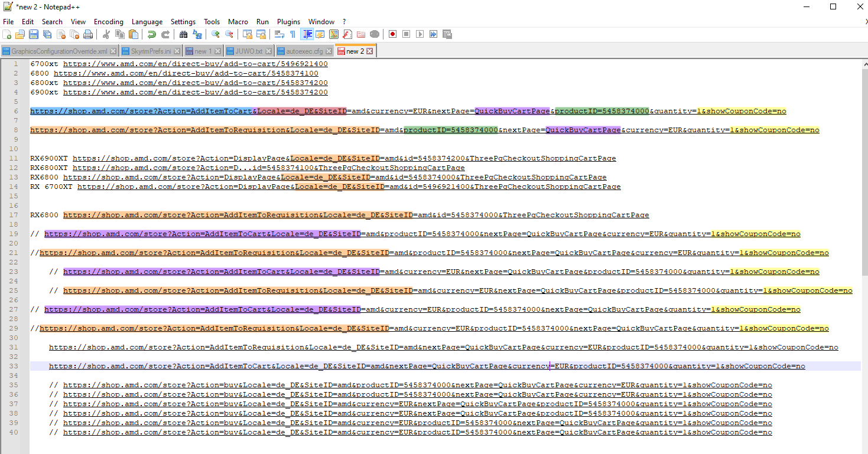This screenshot has width=868, height=454.
Task: Open Folder as Workspace panel icon
Action: pos(361,34)
